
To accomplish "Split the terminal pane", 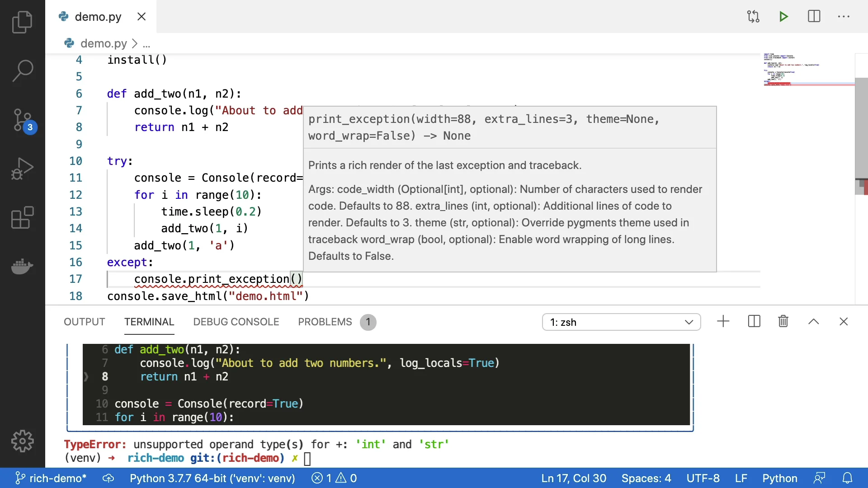I will [754, 322].
